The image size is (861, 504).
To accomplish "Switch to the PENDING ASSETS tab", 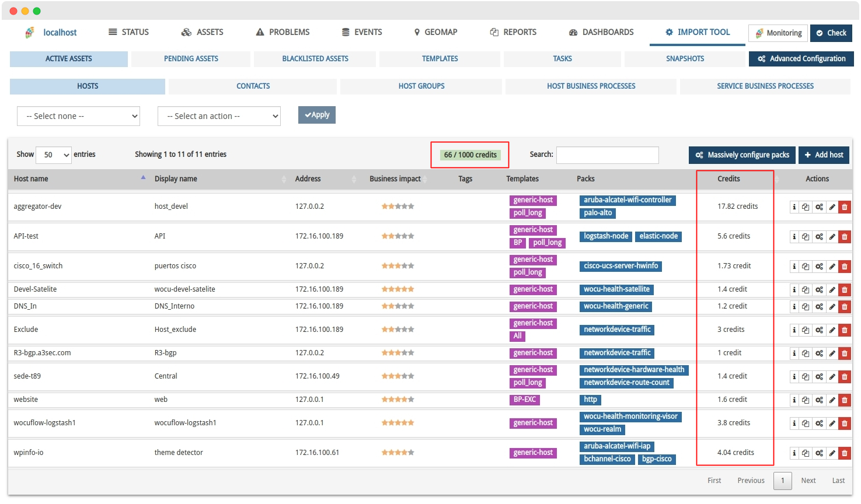I will [191, 59].
